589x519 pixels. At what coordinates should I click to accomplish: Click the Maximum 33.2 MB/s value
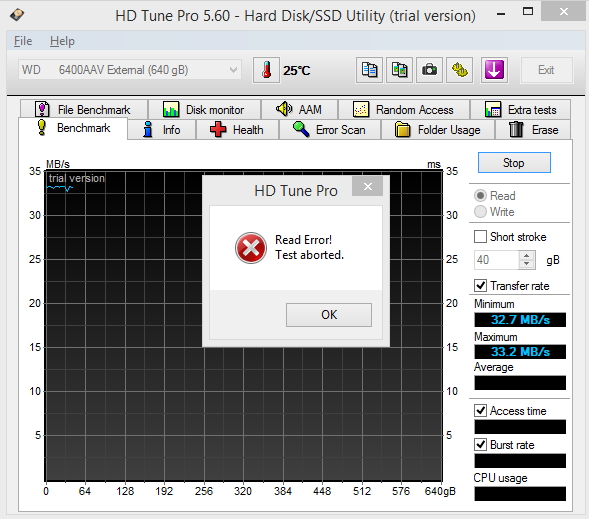pos(520,352)
